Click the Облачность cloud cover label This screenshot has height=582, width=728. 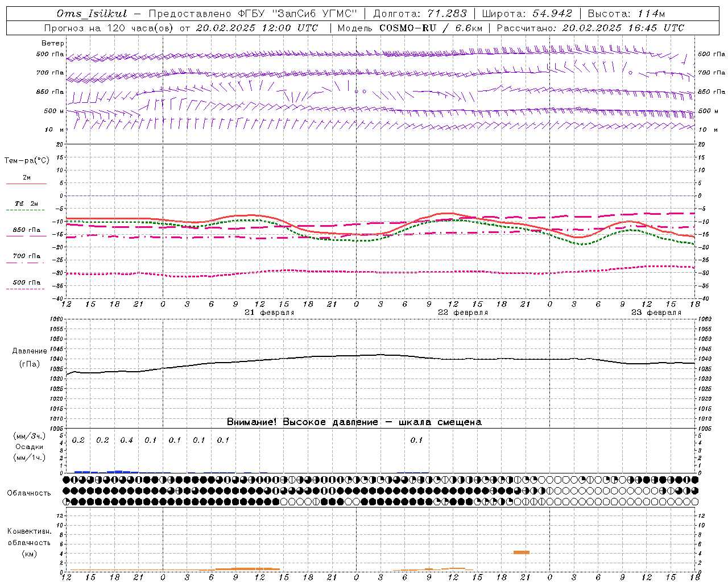coord(29,493)
